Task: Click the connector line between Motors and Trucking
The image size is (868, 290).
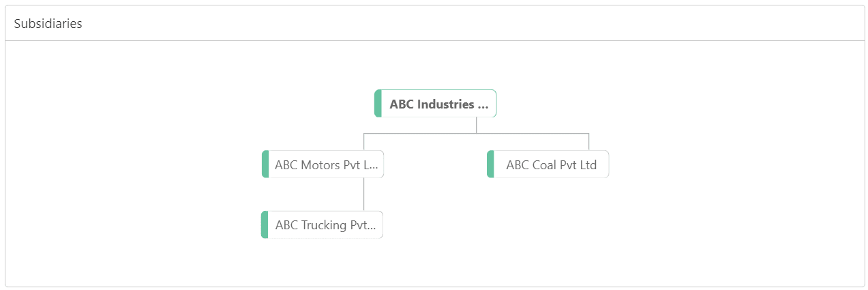Action: 363,194
